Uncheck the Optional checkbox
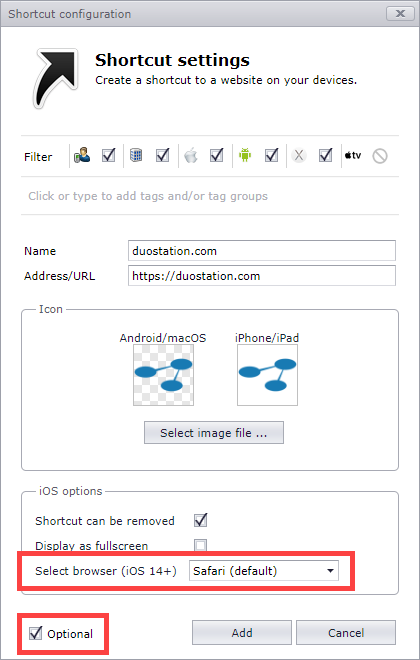The width and height of the screenshot is (420, 660). click(35, 633)
